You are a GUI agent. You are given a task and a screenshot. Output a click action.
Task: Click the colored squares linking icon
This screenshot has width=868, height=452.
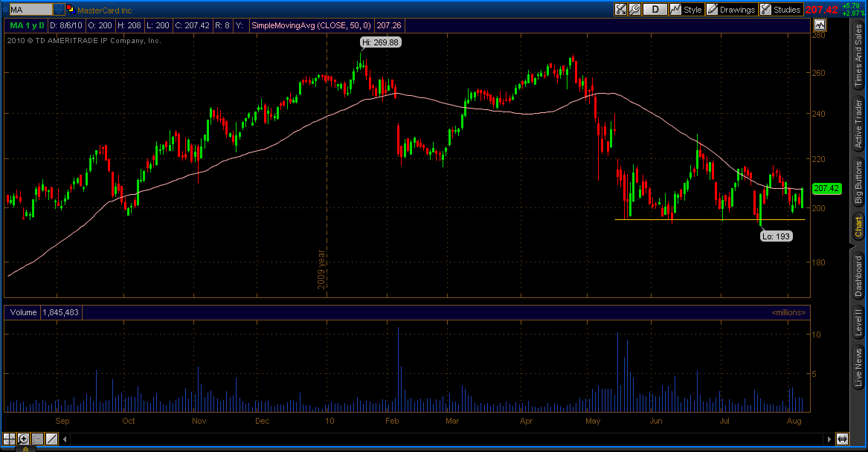click(x=71, y=9)
